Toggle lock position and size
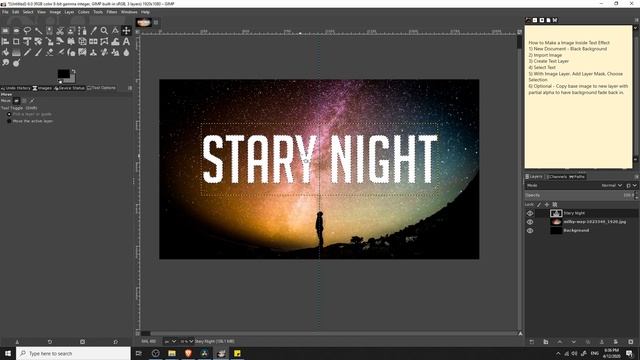The height and width of the screenshot is (360, 640). click(x=547, y=204)
